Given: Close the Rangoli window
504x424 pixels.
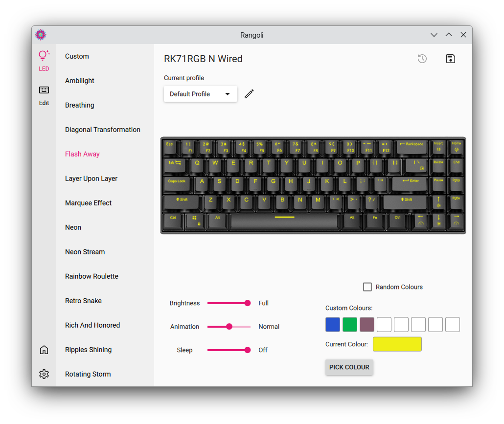Looking at the screenshot, I should (463, 35).
